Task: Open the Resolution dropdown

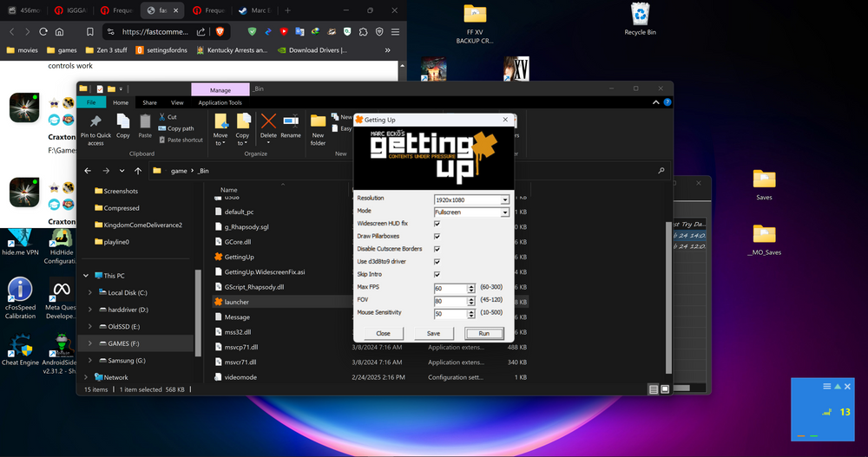Action: click(505, 199)
